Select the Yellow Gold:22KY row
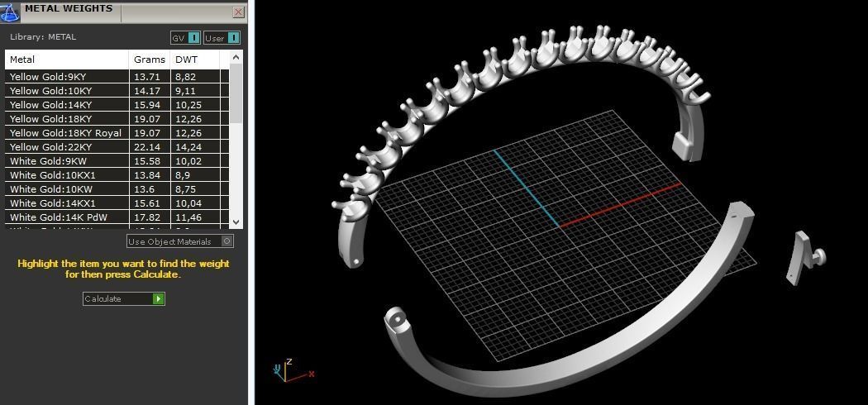Viewport: 868px width, 405px height. 117,147
